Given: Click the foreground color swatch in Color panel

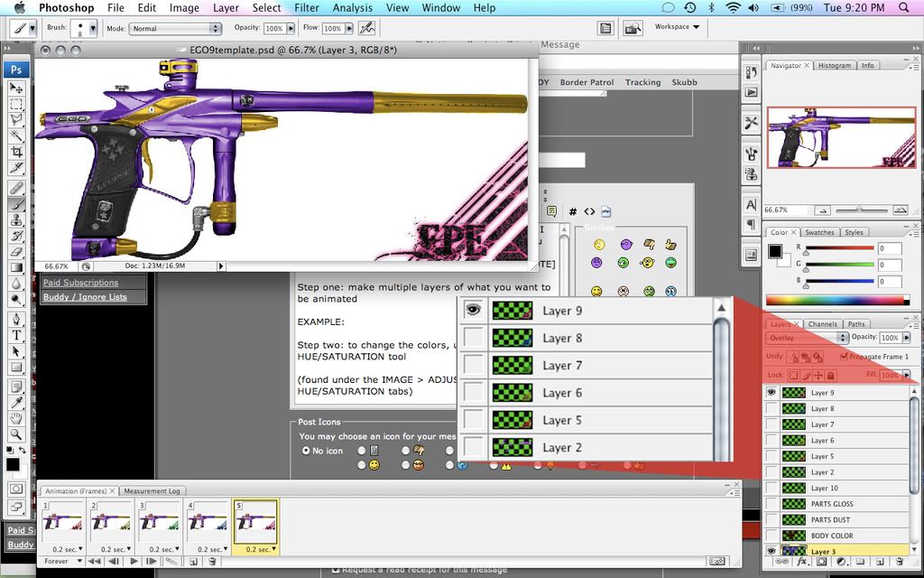Looking at the screenshot, I should (775, 251).
